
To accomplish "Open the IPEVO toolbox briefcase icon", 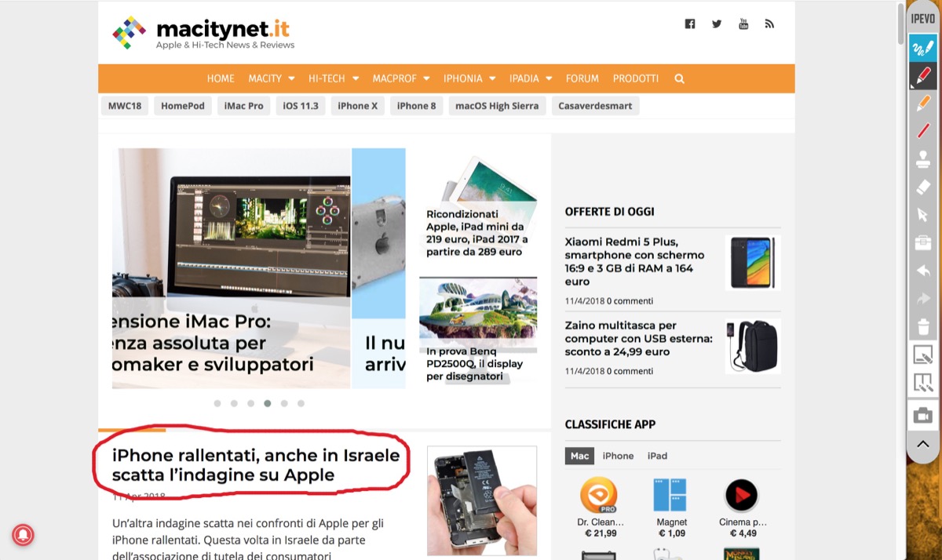I will [x=923, y=242].
